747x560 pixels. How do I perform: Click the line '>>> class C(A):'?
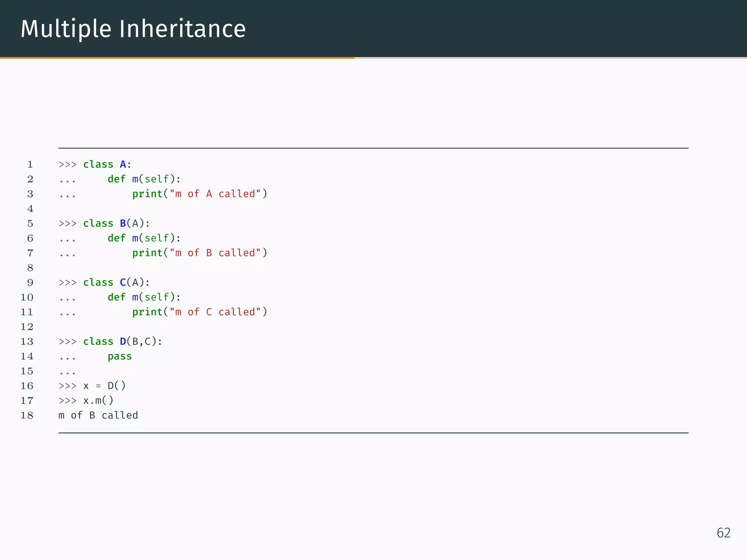pyautogui.click(x=104, y=283)
